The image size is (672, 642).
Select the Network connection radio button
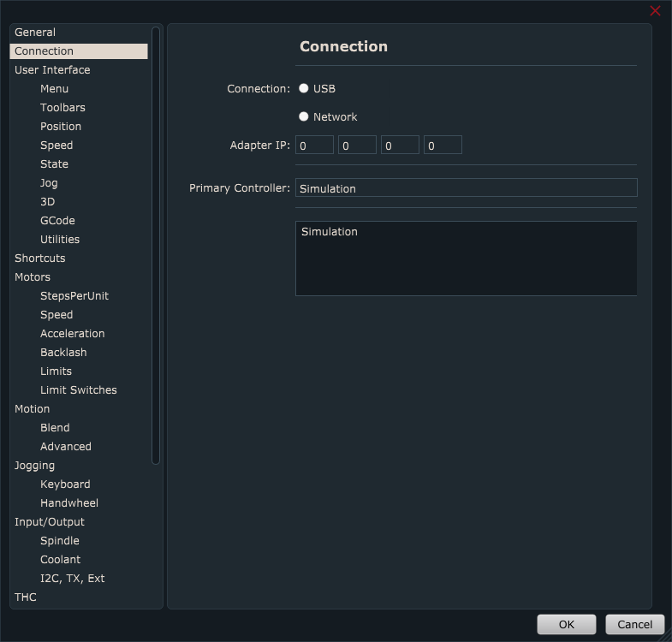click(x=304, y=116)
